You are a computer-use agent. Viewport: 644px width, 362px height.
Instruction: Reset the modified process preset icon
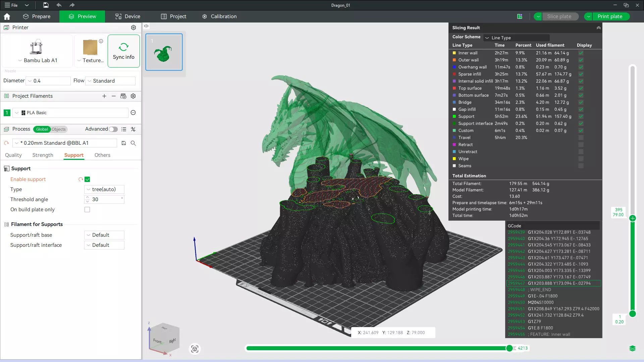6,143
